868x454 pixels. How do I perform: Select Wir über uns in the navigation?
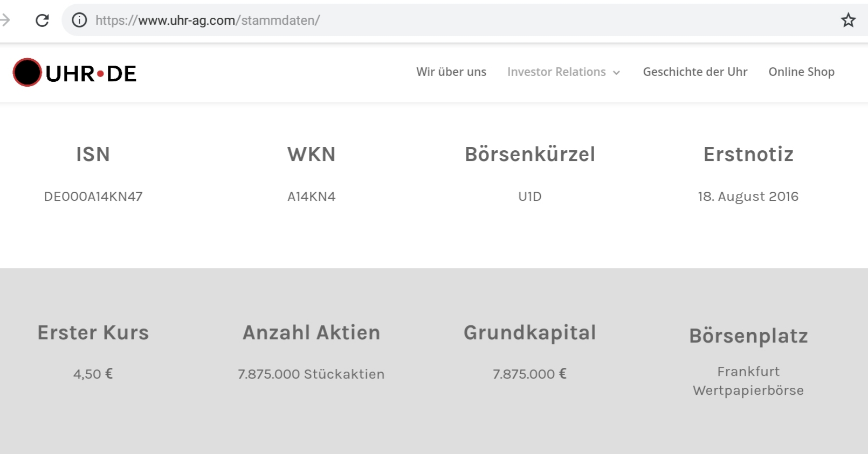tap(451, 72)
